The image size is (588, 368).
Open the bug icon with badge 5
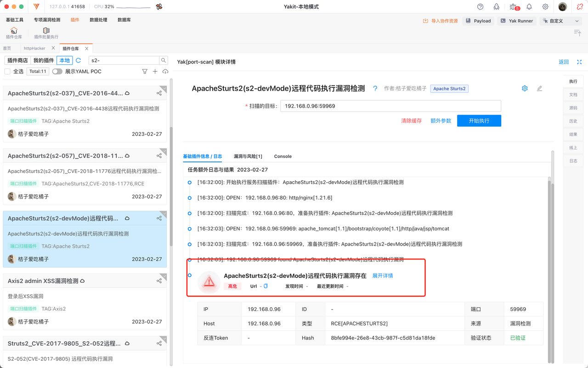tap(514, 7)
